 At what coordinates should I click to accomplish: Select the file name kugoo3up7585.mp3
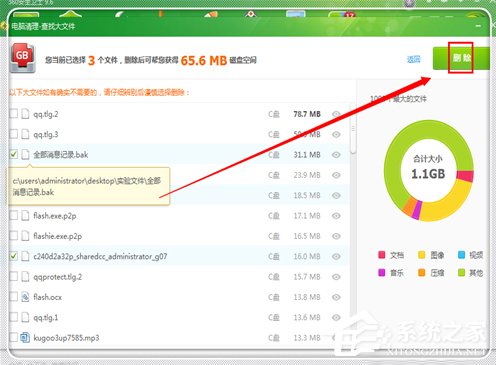coord(66,338)
